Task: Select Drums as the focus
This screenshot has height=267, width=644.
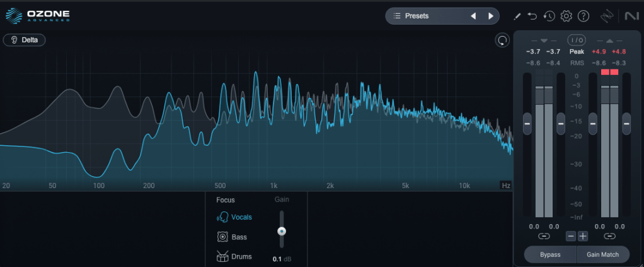Action: (234, 257)
